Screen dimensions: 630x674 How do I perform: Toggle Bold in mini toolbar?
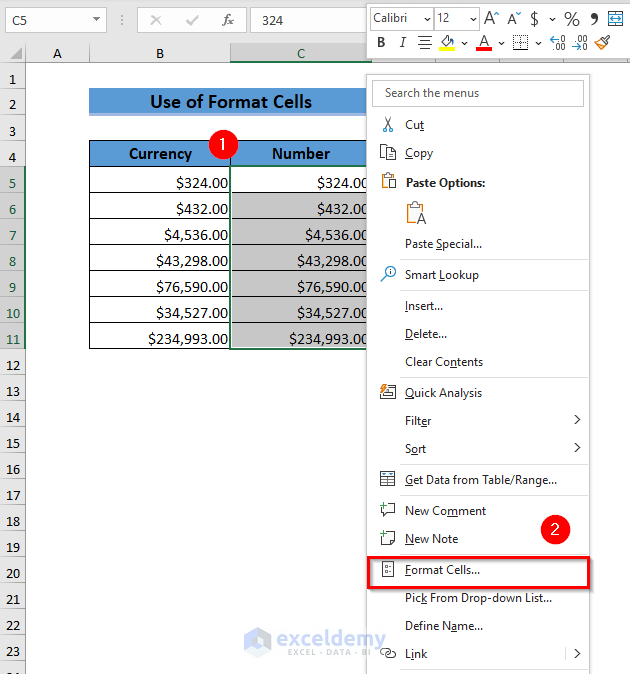click(x=381, y=42)
